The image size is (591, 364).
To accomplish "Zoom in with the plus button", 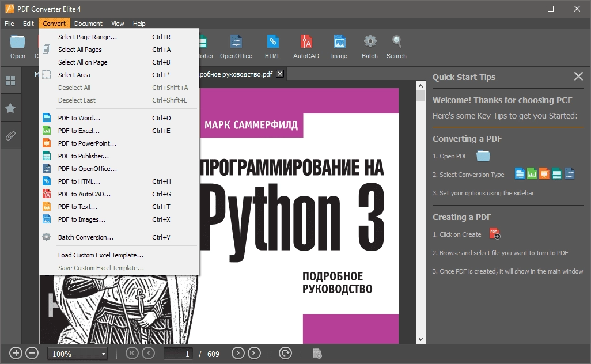I will (16, 354).
